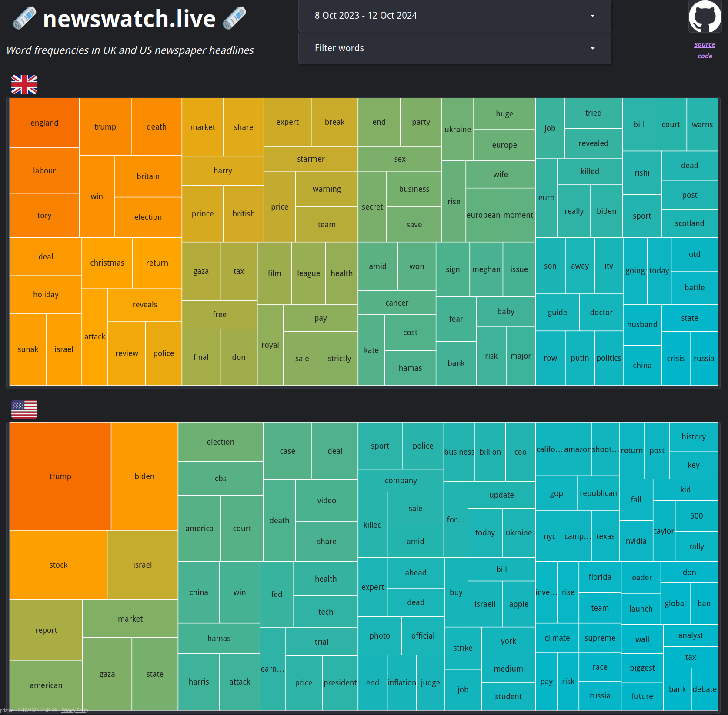Click the 'history' tile in US treemap
Viewport: 728px width, 715px height.
[693, 437]
